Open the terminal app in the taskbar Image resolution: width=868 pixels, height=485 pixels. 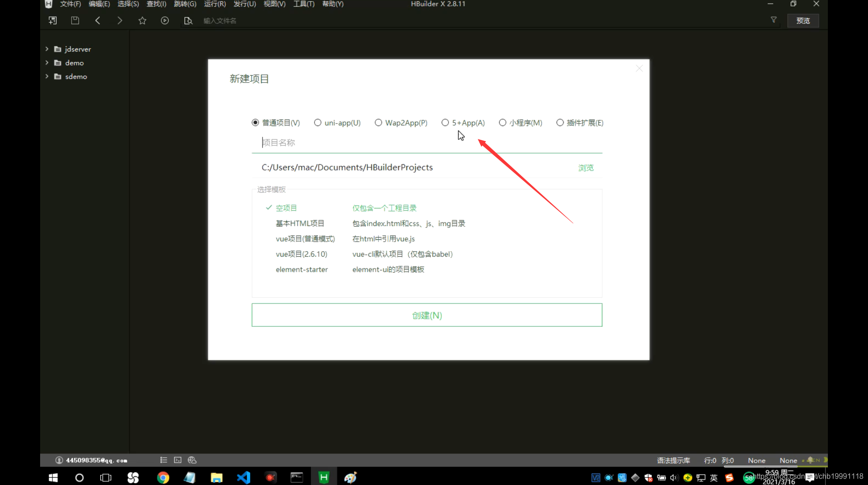coord(297,477)
